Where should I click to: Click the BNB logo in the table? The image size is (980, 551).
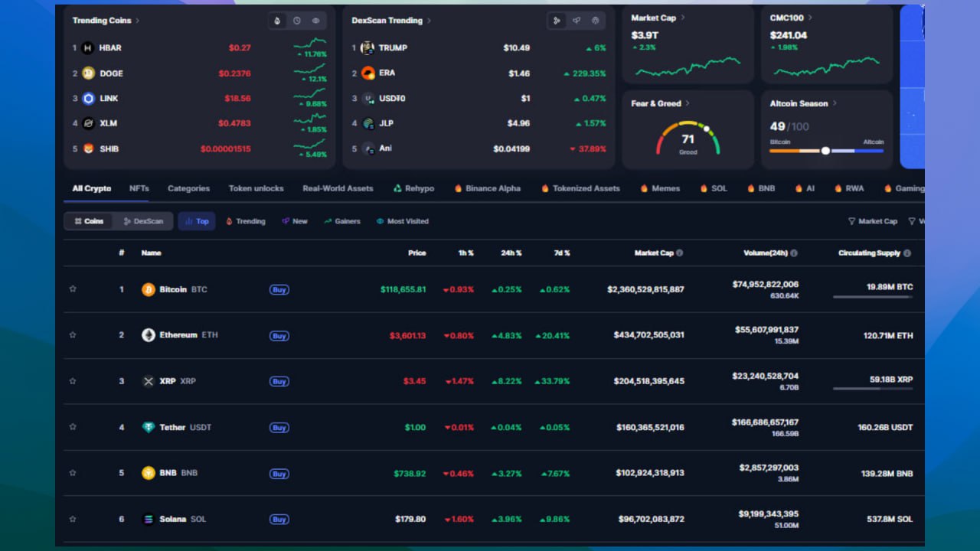149,473
